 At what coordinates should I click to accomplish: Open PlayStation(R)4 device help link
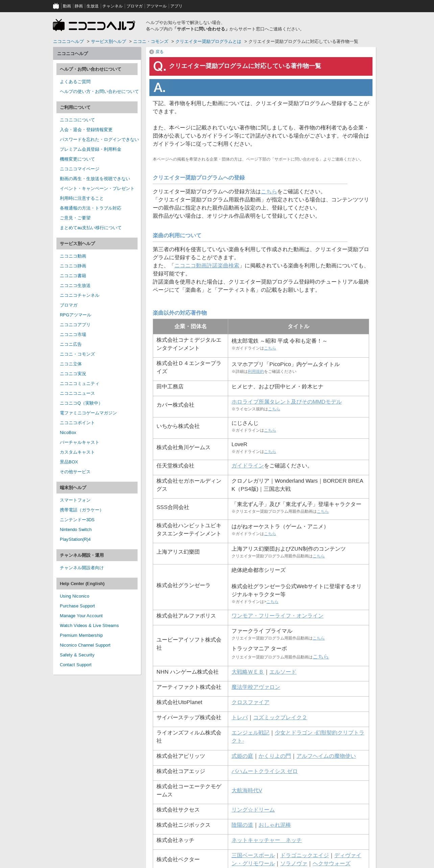tap(75, 539)
